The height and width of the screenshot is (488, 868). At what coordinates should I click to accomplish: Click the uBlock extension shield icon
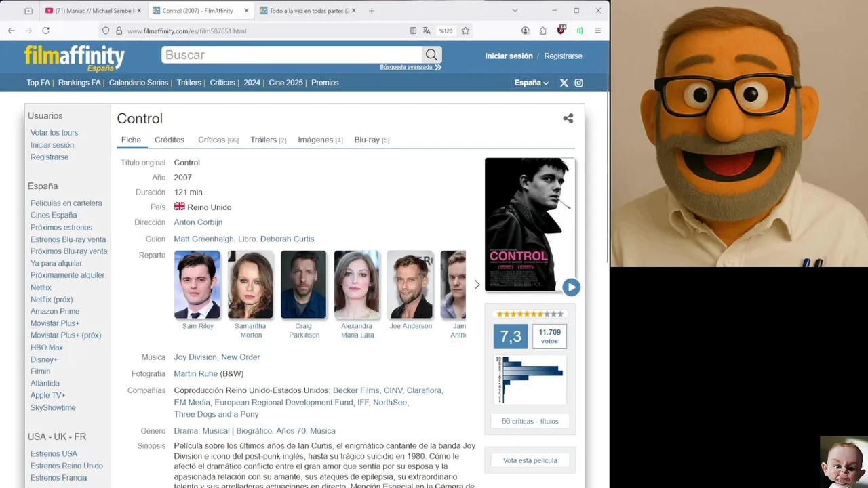561,30
